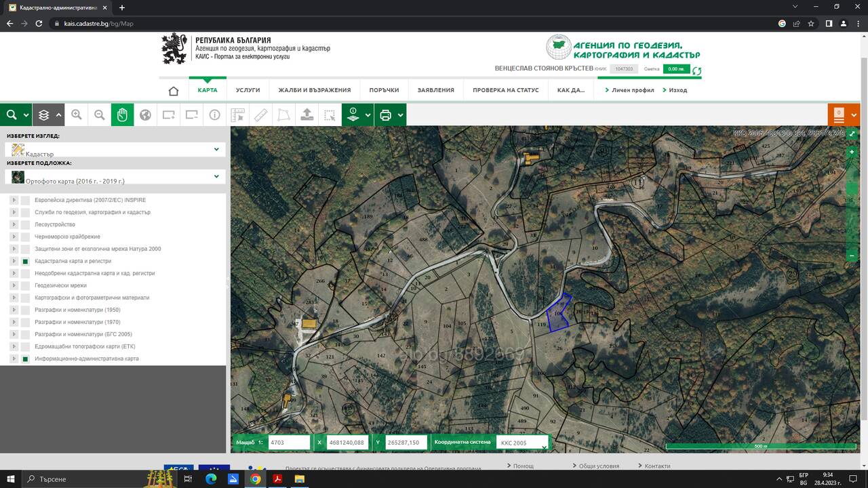Viewport: 868px width, 488px height.
Task: Select the zoom in magnifier tool
Action: [77, 115]
